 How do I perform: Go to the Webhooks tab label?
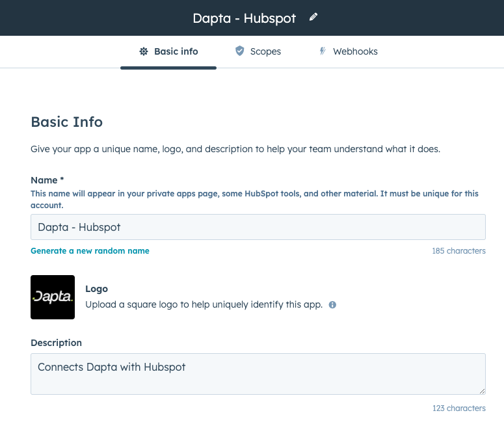click(x=355, y=51)
